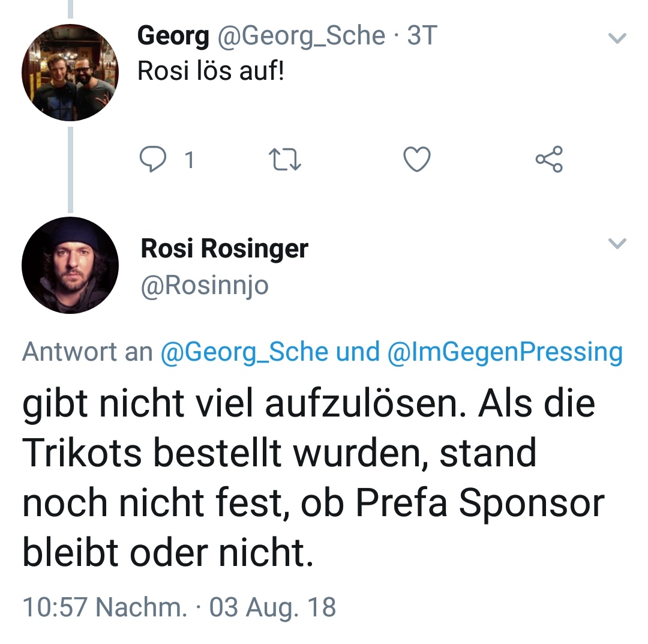Expand the chevron menu beside Rosi Rosinger
648x644 pixels.
click(617, 243)
